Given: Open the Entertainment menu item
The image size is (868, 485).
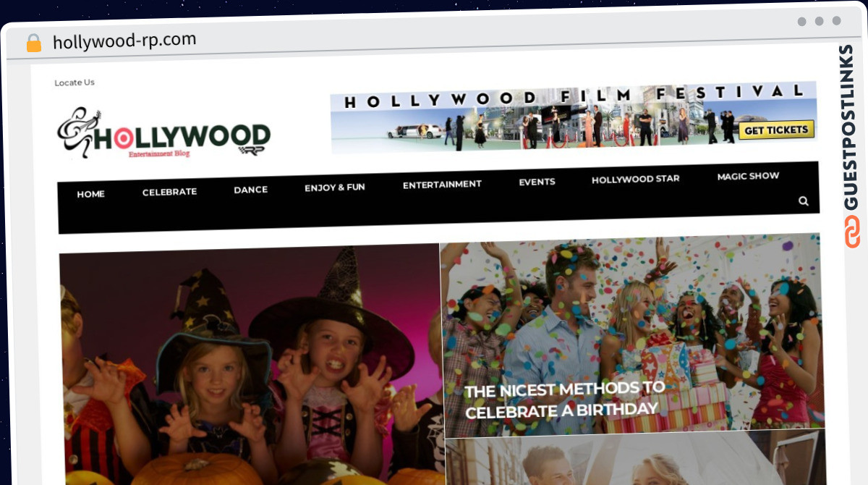Looking at the screenshot, I should click(442, 185).
